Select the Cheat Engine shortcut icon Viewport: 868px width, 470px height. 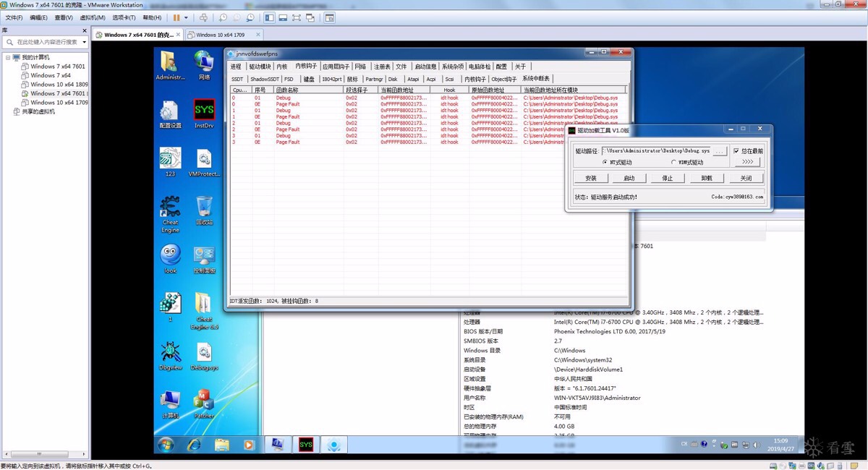coord(170,214)
